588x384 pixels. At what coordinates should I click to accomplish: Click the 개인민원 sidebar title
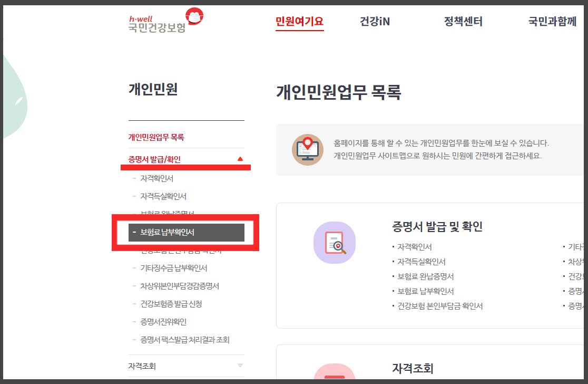pos(153,89)
